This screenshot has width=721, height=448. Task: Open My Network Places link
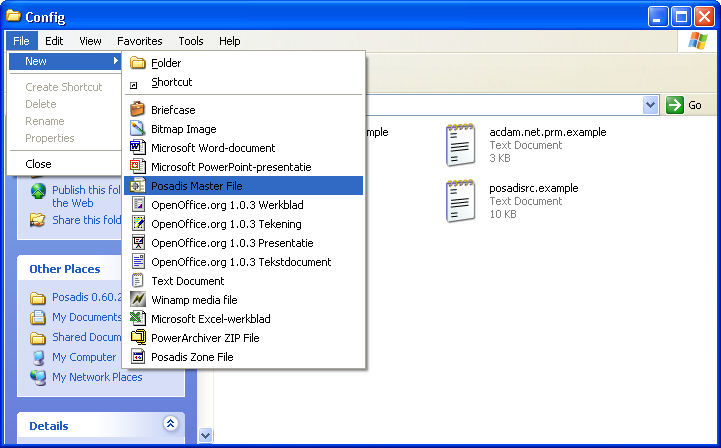tap(97, 377)
